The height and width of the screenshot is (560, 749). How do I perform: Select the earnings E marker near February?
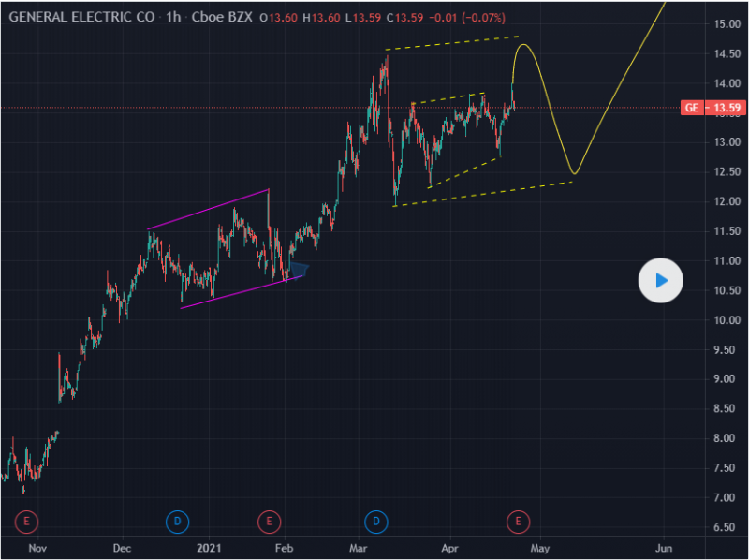coord(269,520)
